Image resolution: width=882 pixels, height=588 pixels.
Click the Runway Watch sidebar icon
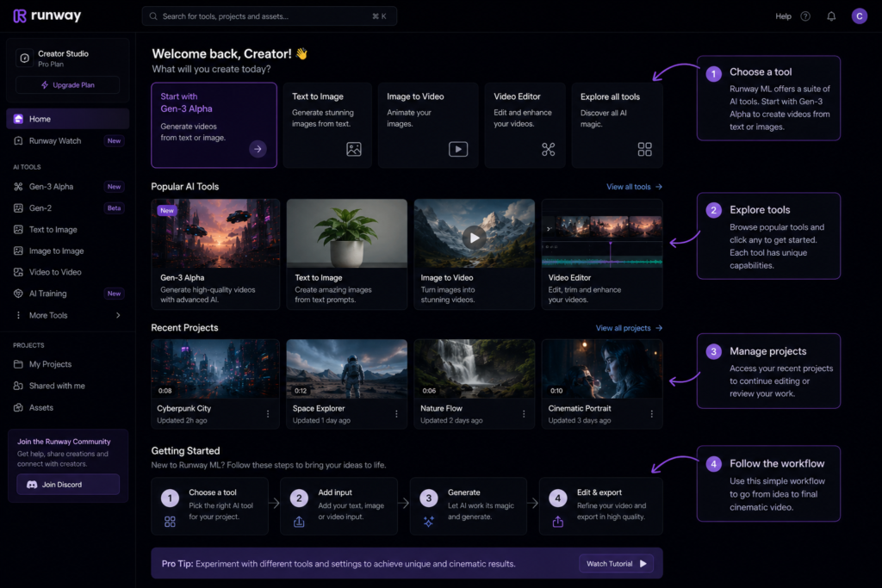click(18, 141)
